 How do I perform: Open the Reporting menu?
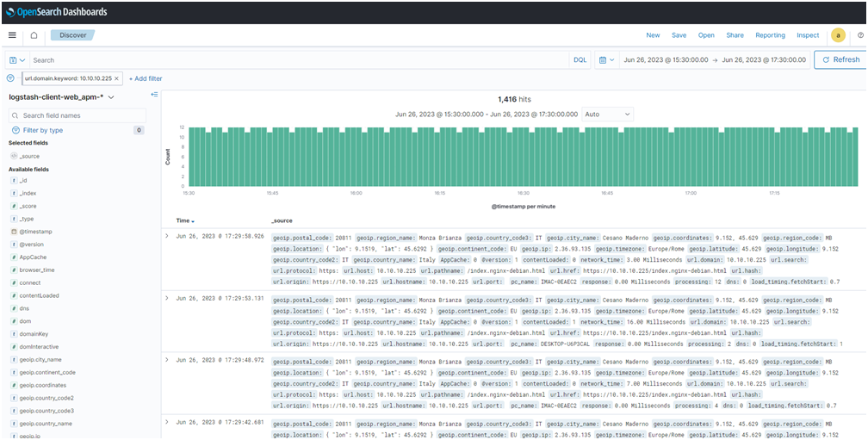pos(770,34)
